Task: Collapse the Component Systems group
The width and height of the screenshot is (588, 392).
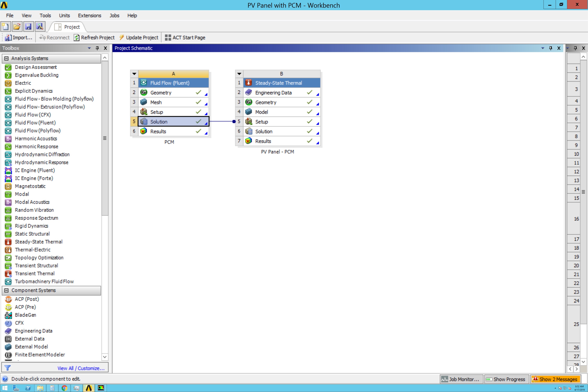Action: (x=6, y=290)
